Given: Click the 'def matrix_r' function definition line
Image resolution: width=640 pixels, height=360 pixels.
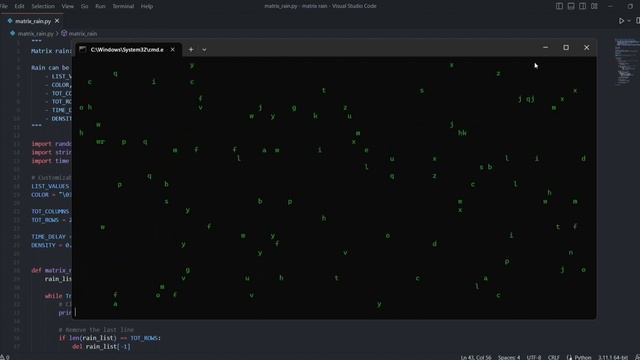Looking at the screenshot, I should (x=51, y=270).
